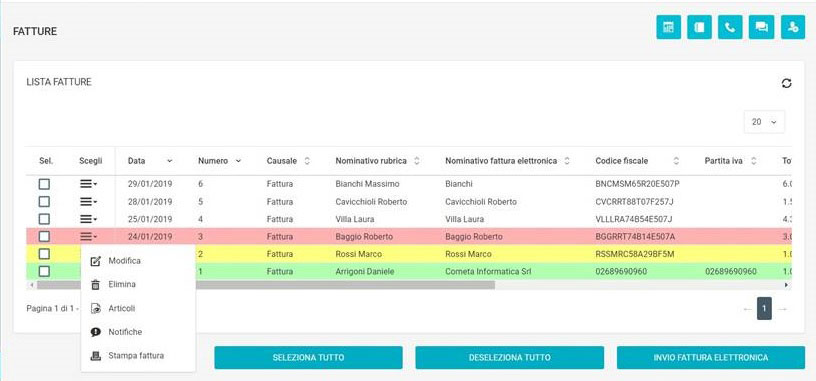This screenshot has width=816, height=381.
Task: Click the horizontal scrollbar thumb
Action: coord(265,285)
